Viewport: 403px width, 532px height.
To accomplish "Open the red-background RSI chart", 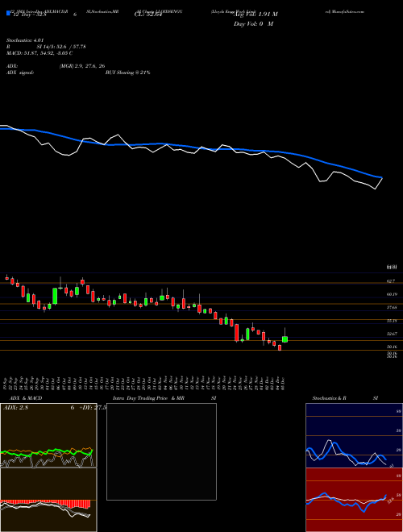I will click(x=354, y=500).
